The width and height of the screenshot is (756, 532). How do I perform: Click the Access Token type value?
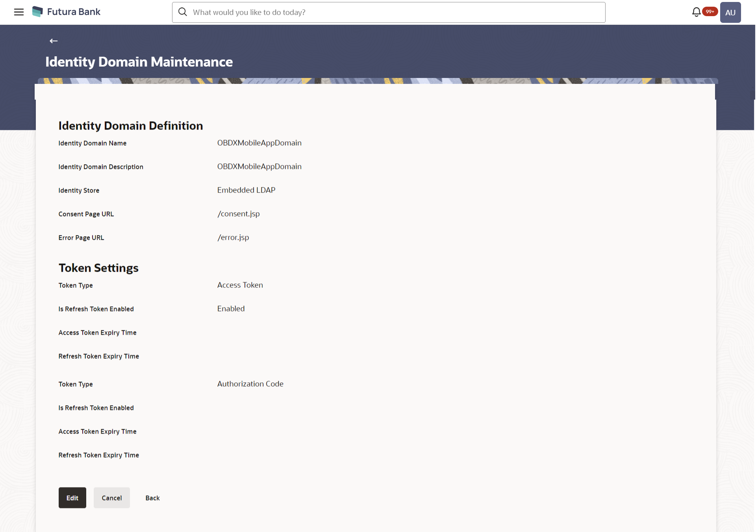[240, 285]
